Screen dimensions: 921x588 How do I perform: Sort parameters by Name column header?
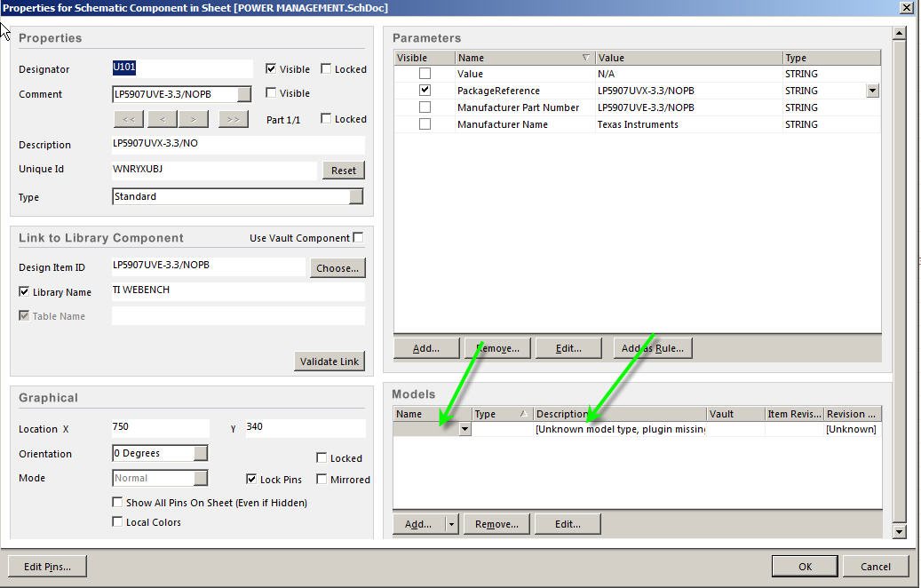click(x=525, y=58)
